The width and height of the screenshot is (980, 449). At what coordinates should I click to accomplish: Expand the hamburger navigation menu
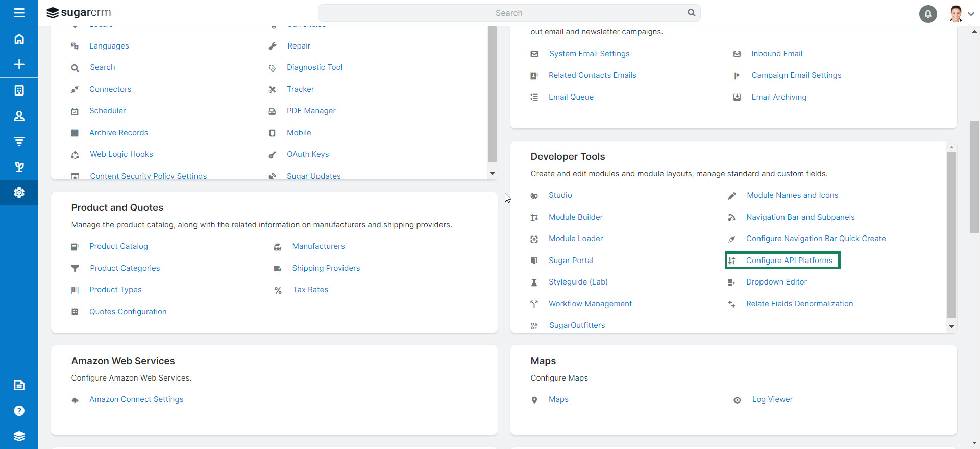coord(19,13)
